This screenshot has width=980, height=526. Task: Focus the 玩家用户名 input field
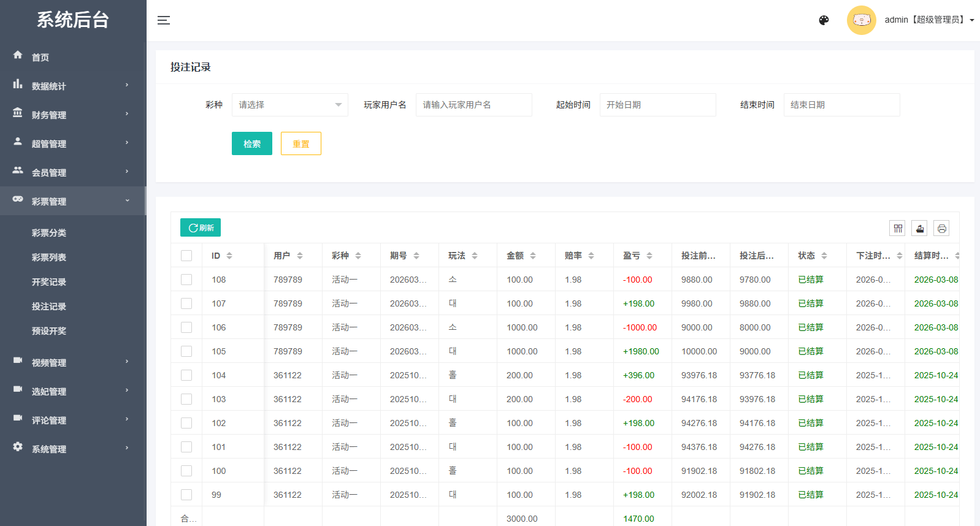point(473,105)
